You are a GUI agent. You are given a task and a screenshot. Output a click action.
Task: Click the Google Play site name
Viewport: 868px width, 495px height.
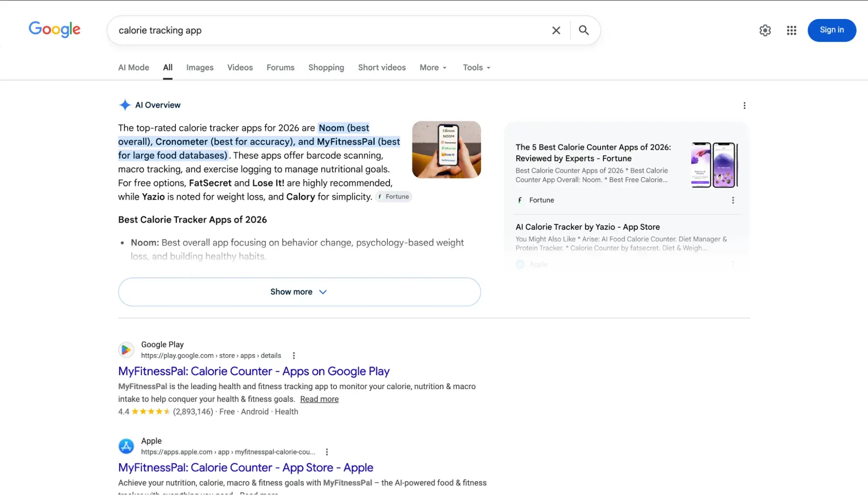(x=162, y=344)
